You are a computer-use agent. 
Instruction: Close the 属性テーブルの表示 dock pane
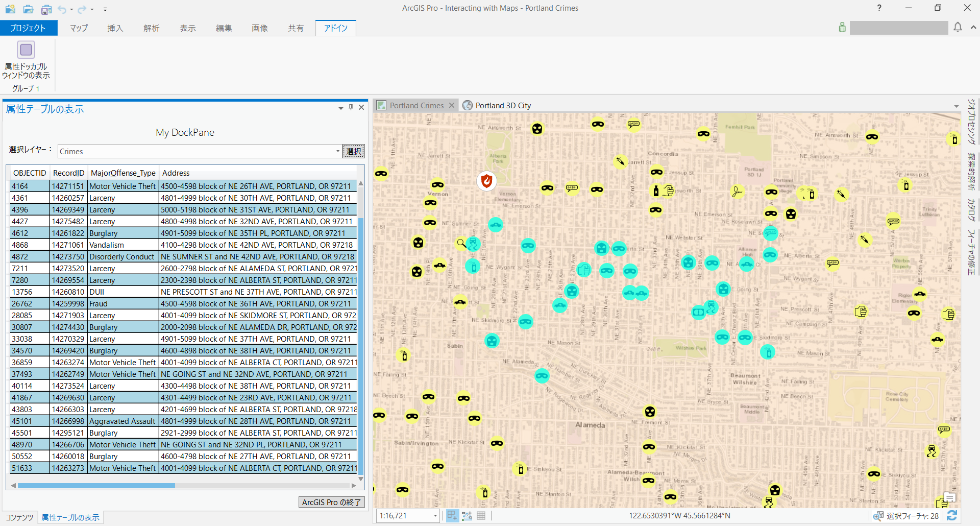pyautogui.click(x=361, y=107)
